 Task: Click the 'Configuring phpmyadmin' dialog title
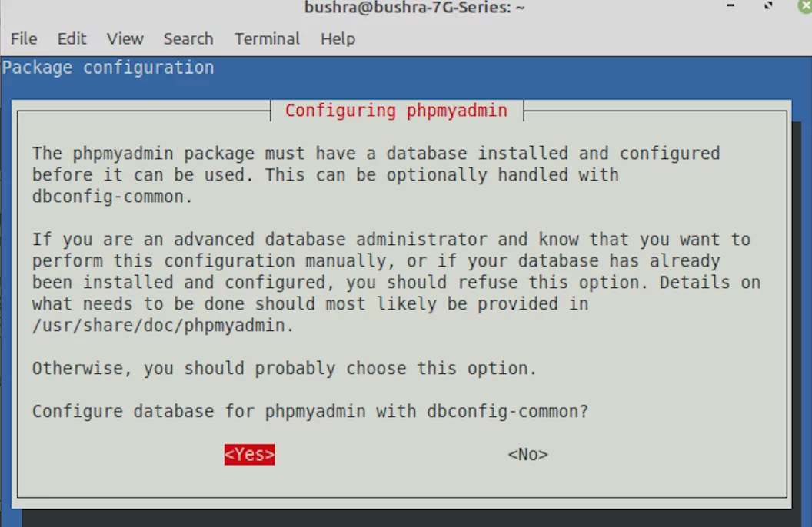[x=396, y=111]
